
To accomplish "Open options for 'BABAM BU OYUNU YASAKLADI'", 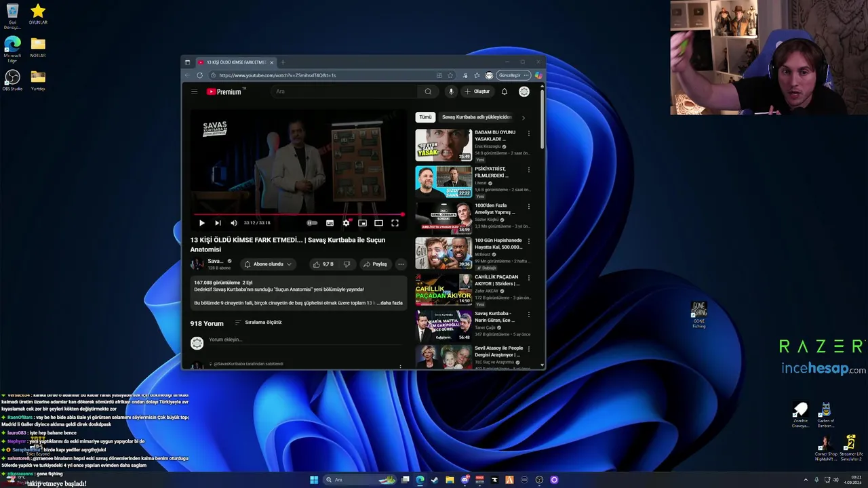I will 529,133.
